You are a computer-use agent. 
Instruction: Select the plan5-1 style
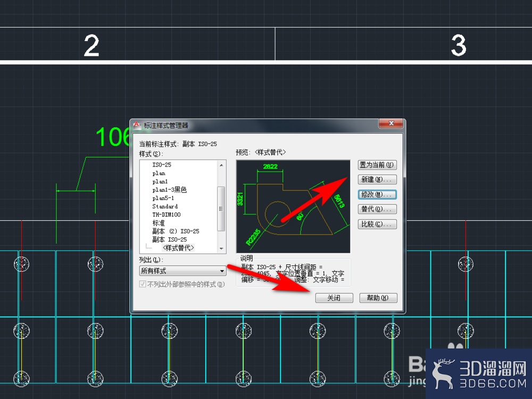[x=163, y=198]
